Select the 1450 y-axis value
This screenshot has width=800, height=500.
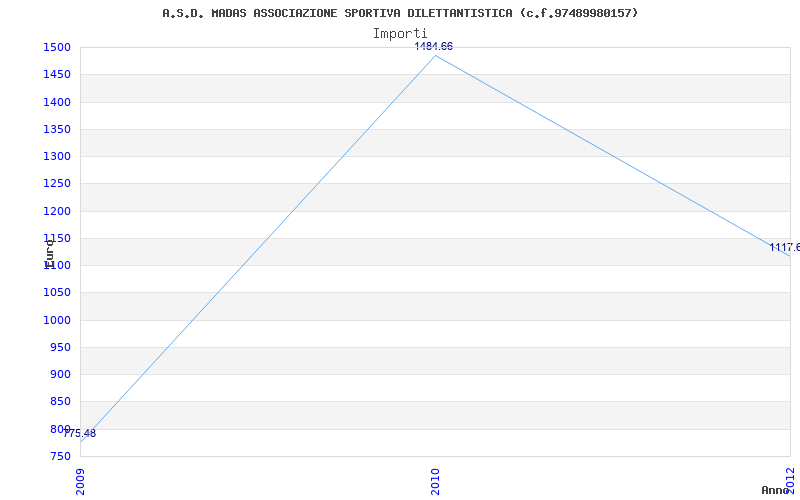(56, 74)
